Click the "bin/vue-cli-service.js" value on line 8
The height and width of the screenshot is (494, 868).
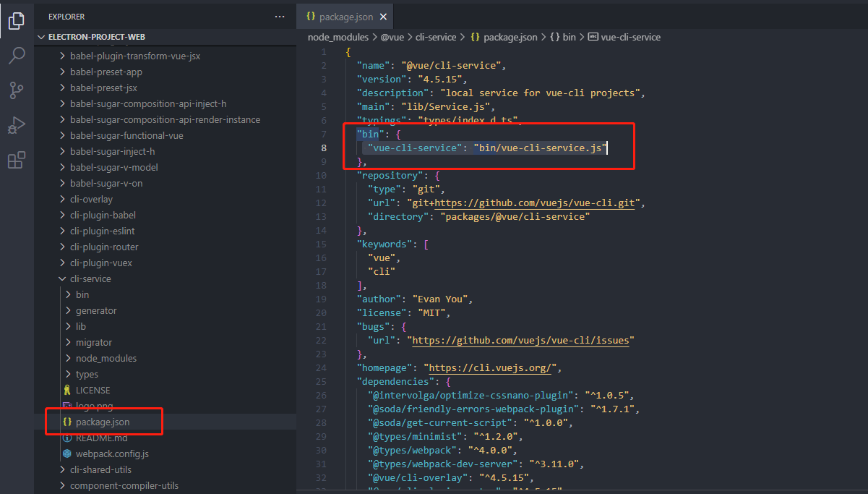pos(540,148)
